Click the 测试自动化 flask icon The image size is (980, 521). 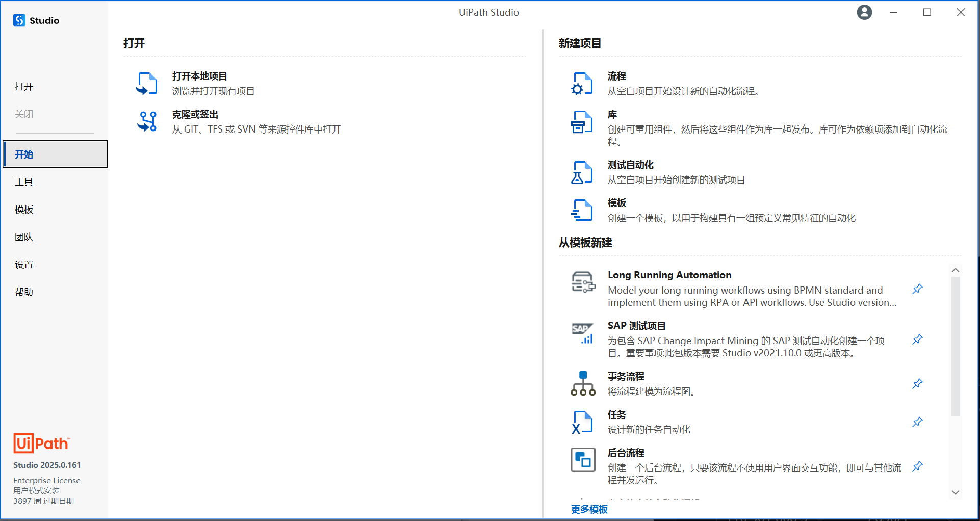point(582,172)
